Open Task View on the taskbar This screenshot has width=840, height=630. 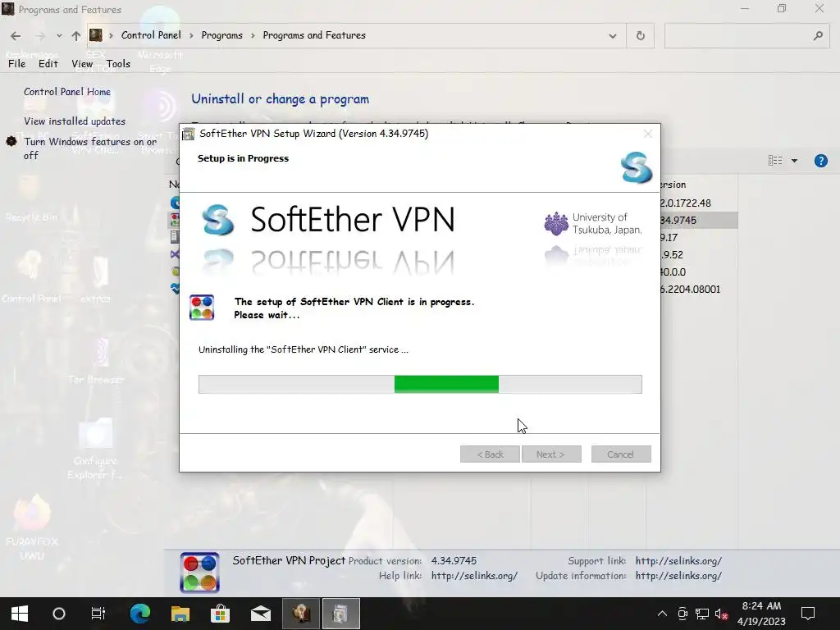[x=98, y=614]
